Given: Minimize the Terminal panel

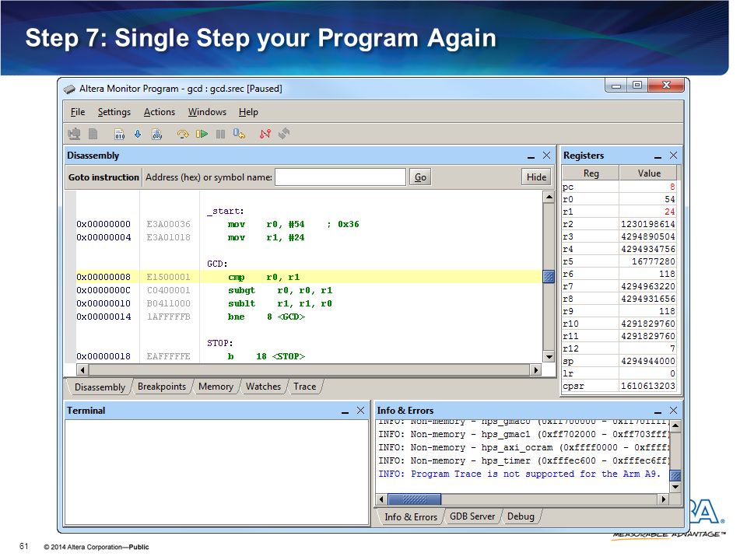Looking at the screenshot, I should (345, 411).
